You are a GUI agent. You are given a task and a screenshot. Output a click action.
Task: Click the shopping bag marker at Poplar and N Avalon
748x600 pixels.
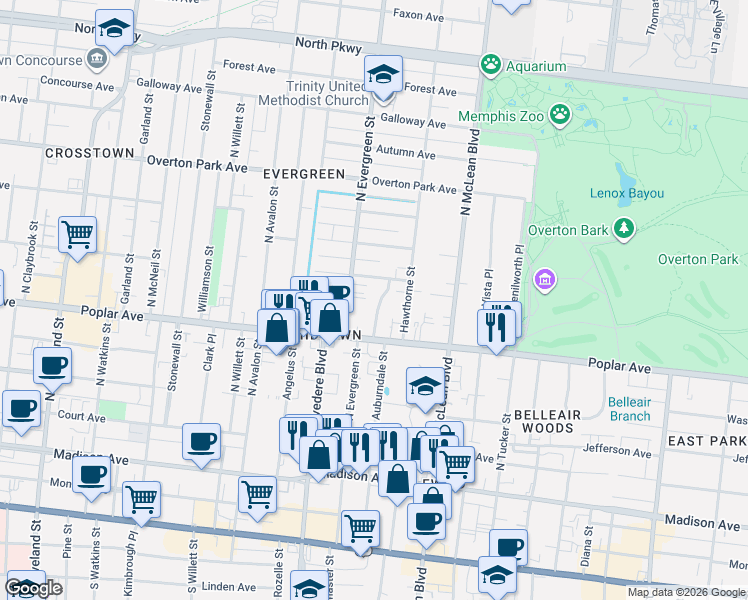[277, 328]
